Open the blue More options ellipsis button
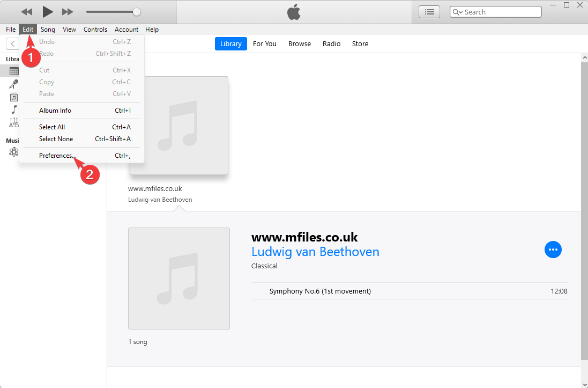Screen dimensions: 588x388 click(553, 250)
